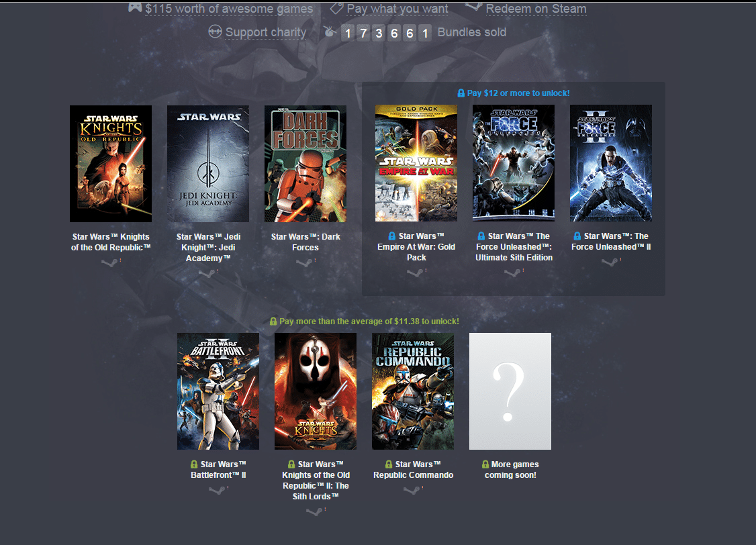The height and width of the screenshot is (545, 756).
Task: Click the icon before the bundles sold counter
Action: click(x=330, y=32)
